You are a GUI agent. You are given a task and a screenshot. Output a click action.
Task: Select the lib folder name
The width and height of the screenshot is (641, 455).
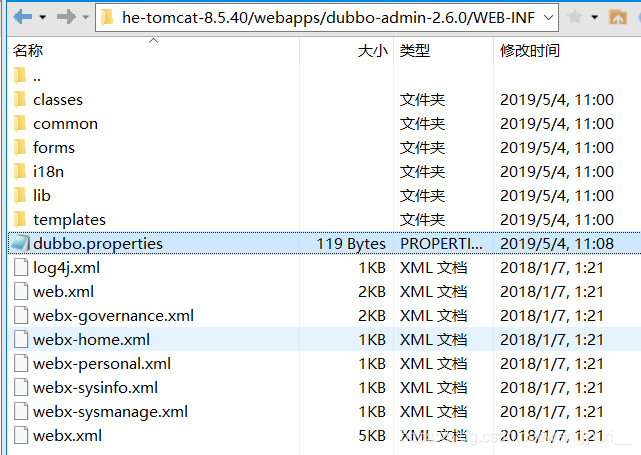pos(42,195)
